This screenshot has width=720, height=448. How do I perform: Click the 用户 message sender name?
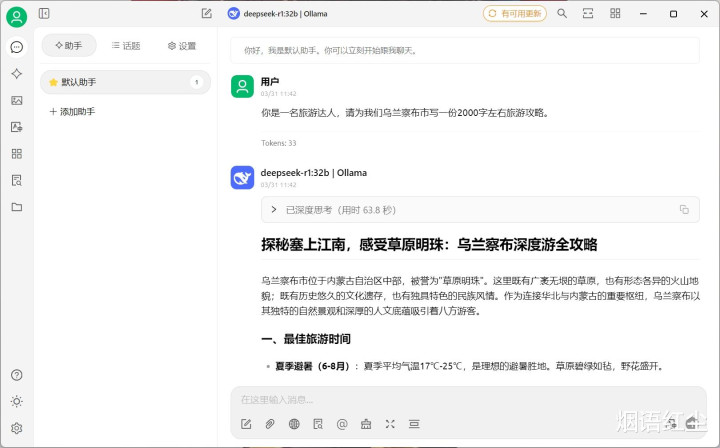point(270,82)
